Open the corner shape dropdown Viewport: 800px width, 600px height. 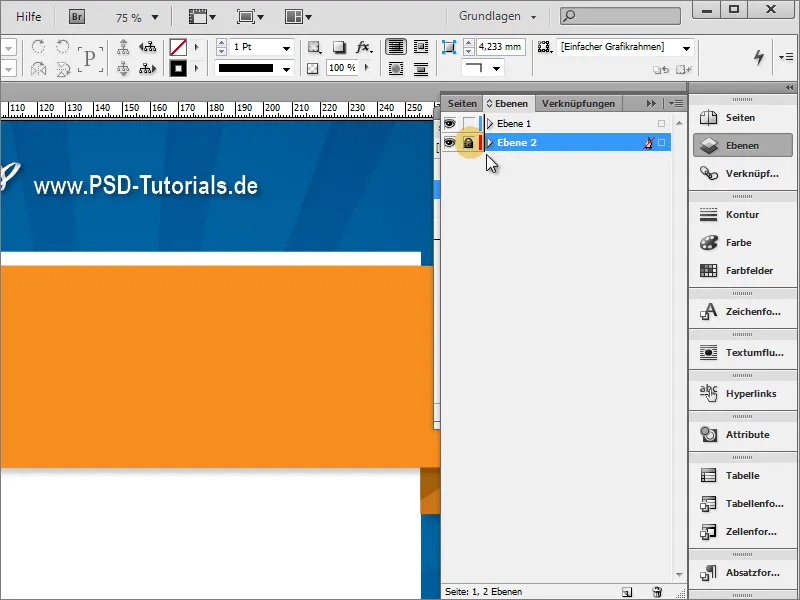[x=496, y=68]
